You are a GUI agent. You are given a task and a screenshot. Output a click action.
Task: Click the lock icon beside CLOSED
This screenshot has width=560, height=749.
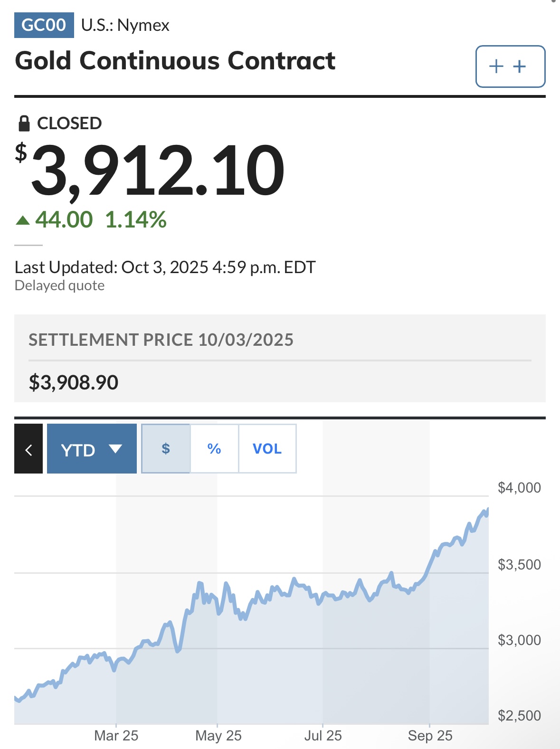click(x=24, y=123)
